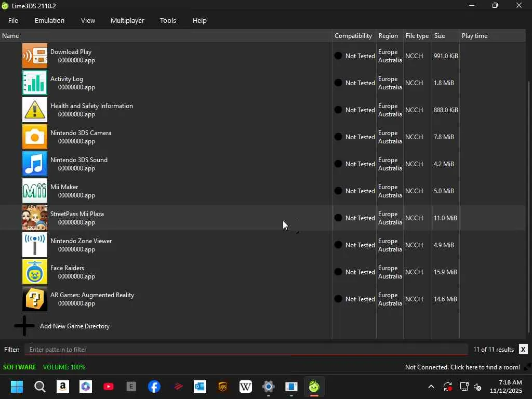Click the Nintendo Zone Viewer antenna icon
Image resolution: width=532 pixels, height=399 pixels.
pos(35,245)
